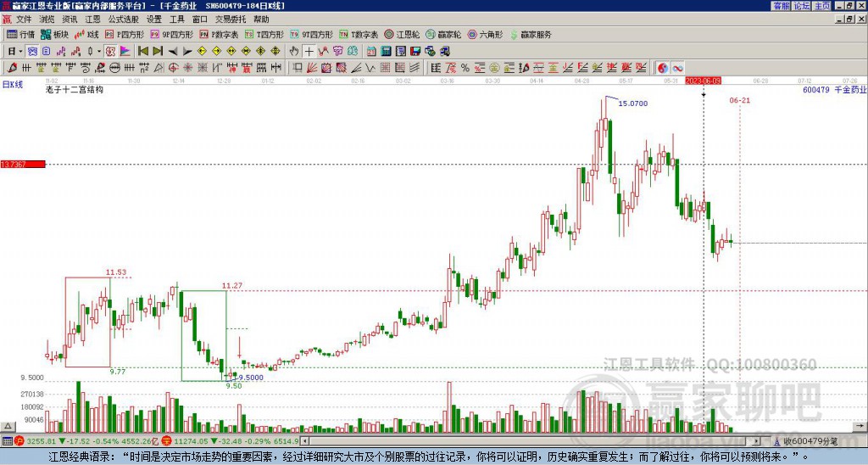Select the red target circle tool

pyautogui.click(x=173, y=68)
